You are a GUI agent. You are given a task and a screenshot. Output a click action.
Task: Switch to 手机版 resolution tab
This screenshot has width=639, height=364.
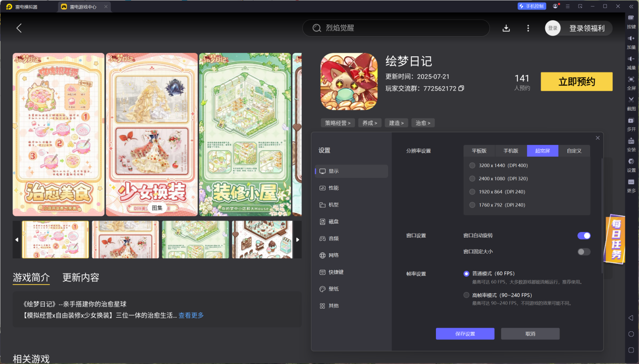[511, 151]
